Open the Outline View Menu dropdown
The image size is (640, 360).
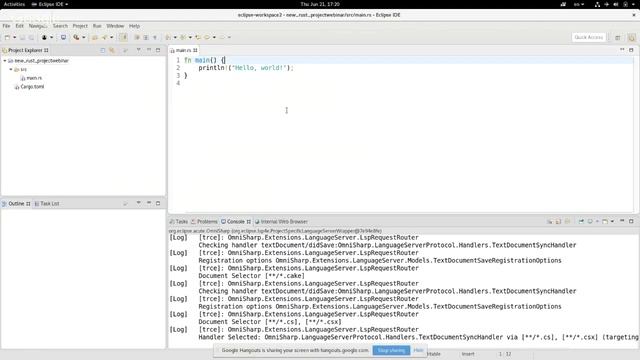138,203
